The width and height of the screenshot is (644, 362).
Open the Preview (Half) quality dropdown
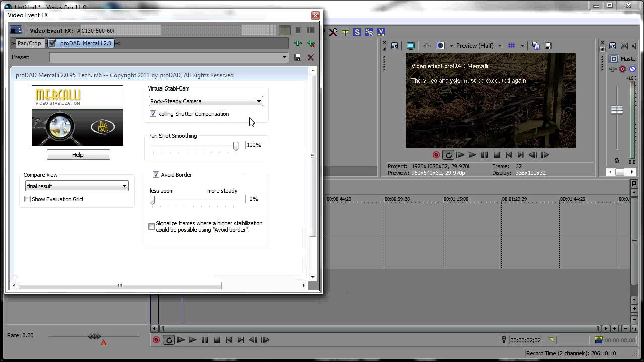click(499, 46)
